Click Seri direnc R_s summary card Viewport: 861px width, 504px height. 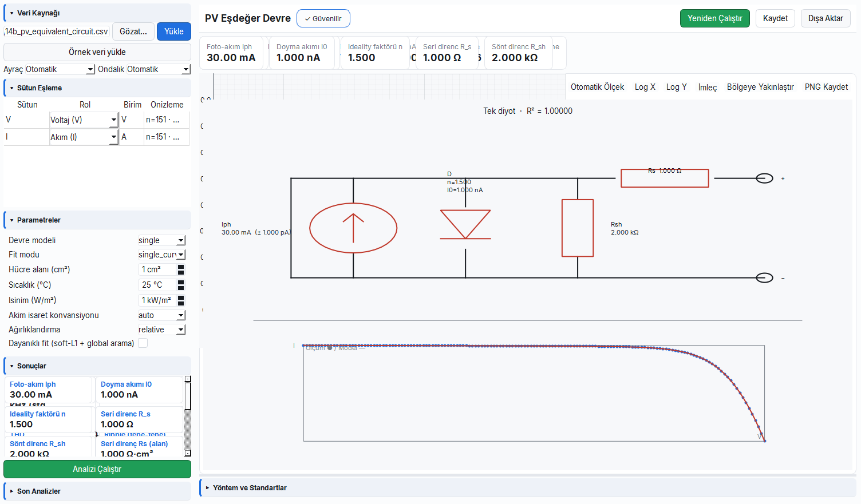[x=447, y=53]
